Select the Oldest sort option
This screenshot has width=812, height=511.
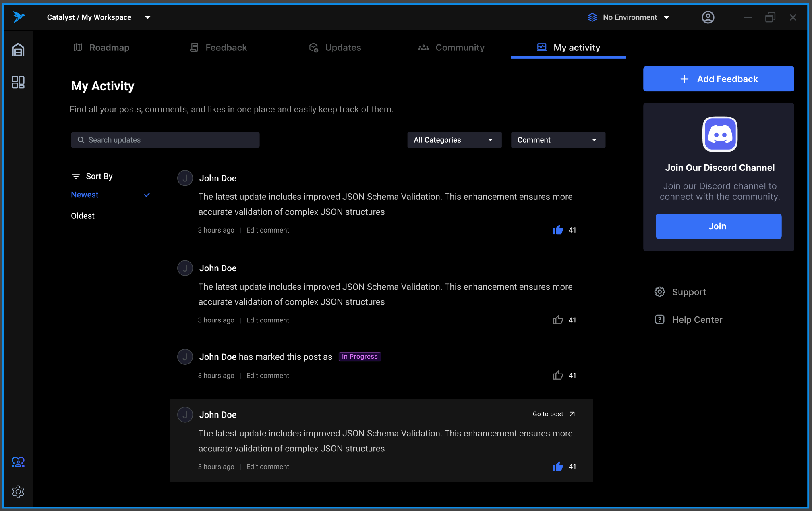point(83,216)
